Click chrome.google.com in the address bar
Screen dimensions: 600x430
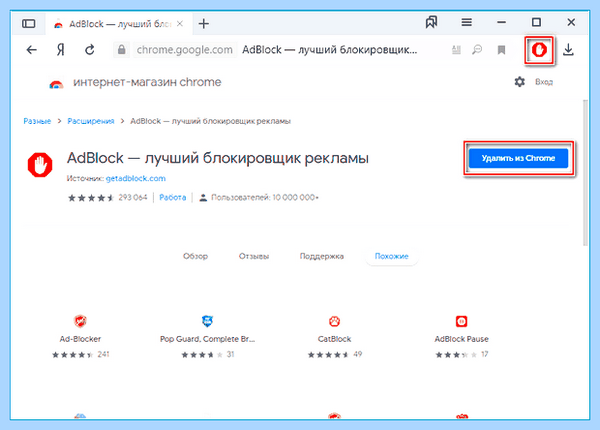coord(184,50)
